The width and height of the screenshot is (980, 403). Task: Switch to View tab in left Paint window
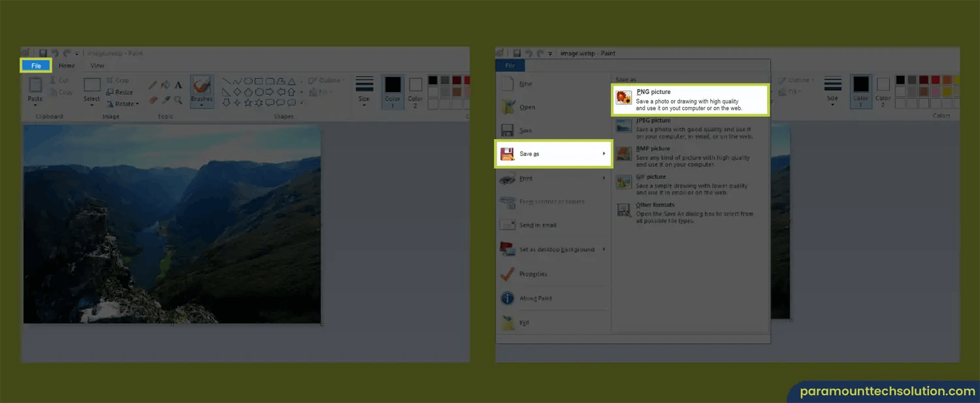[97, 65]
